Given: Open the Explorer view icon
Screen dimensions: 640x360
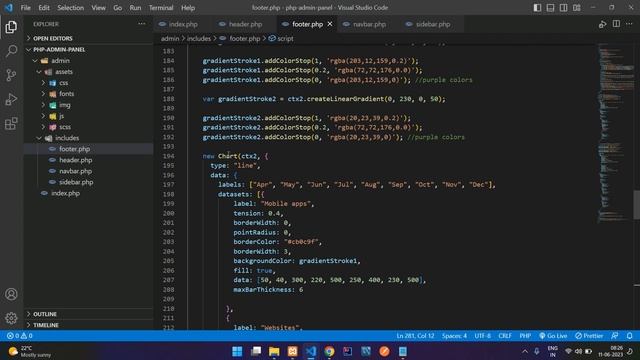Looking at the screenshot, I should click(11, 27).
